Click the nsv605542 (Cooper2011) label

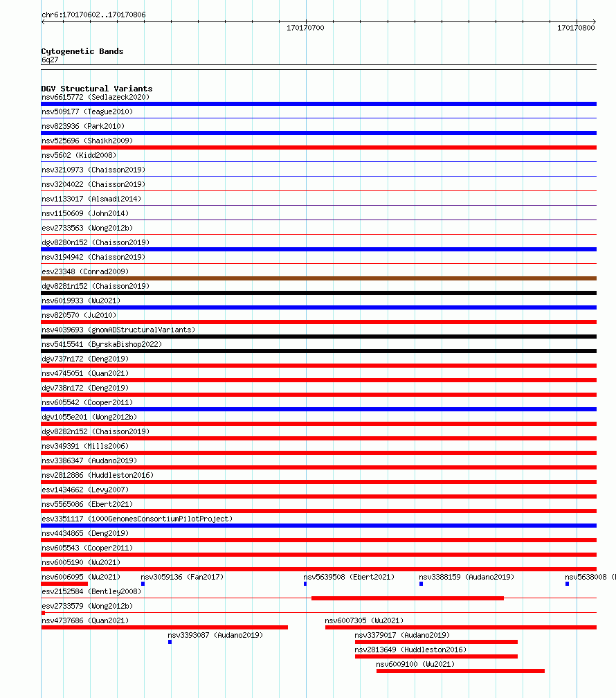tap(87, 402)
